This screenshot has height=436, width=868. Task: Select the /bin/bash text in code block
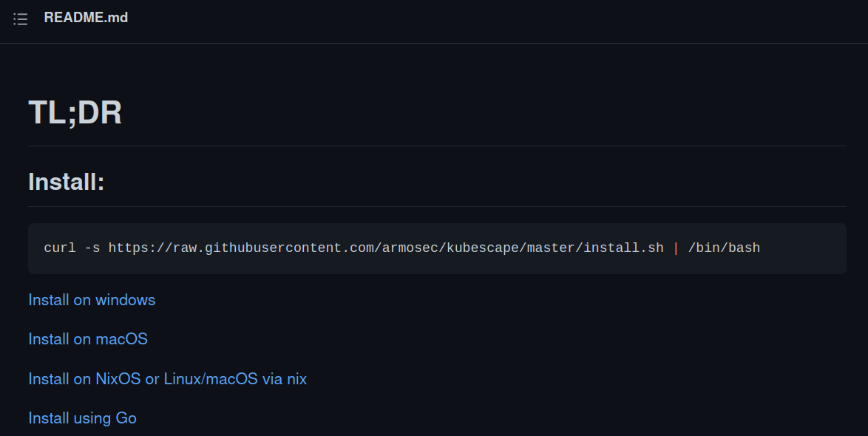[x=723, y=248]
